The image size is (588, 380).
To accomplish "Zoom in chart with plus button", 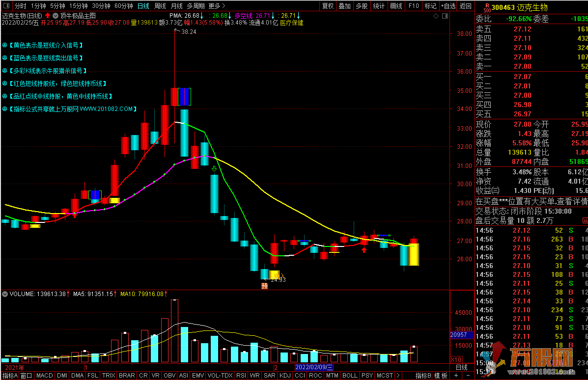I will [456, 376].
